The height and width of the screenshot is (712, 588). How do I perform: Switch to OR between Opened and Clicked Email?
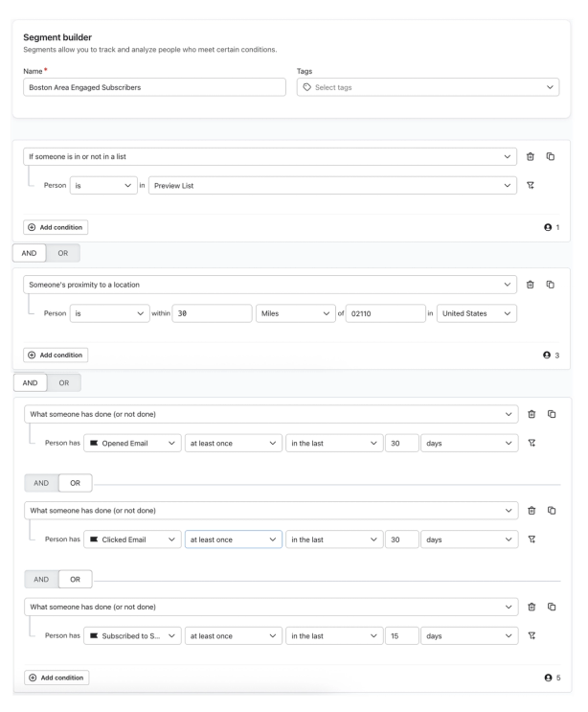point(76,483)
